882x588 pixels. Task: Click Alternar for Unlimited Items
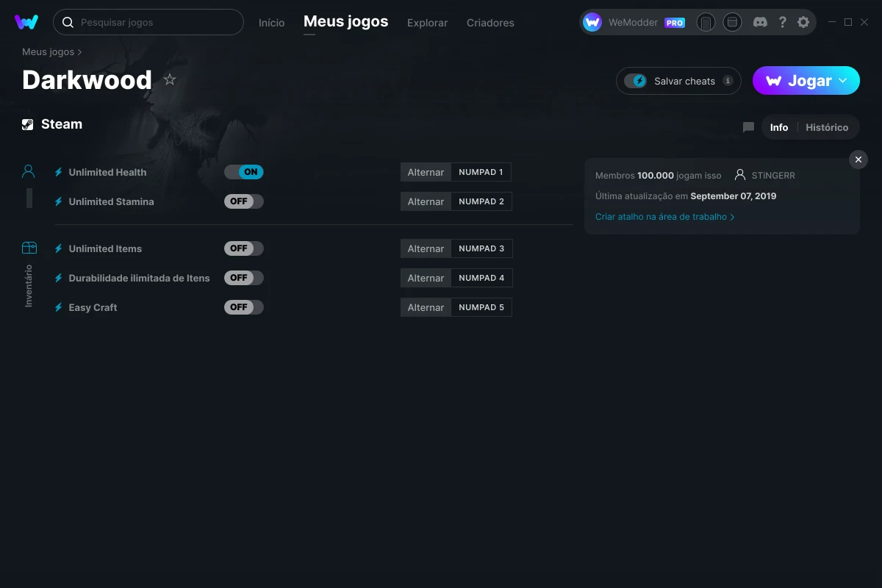pos(426,248)
